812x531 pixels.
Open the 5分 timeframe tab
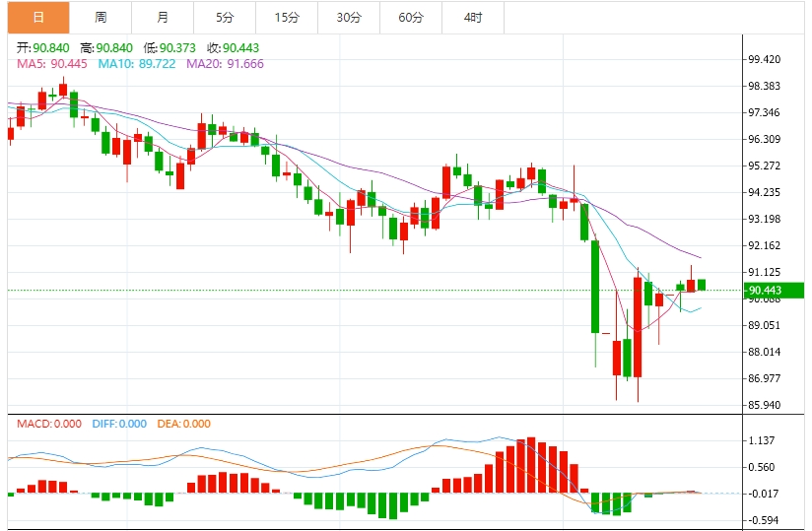225,18
